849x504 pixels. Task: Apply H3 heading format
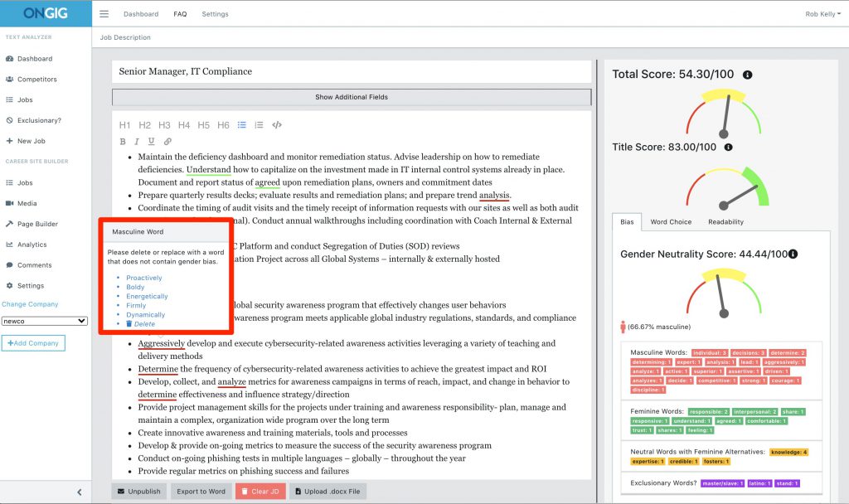164,125
